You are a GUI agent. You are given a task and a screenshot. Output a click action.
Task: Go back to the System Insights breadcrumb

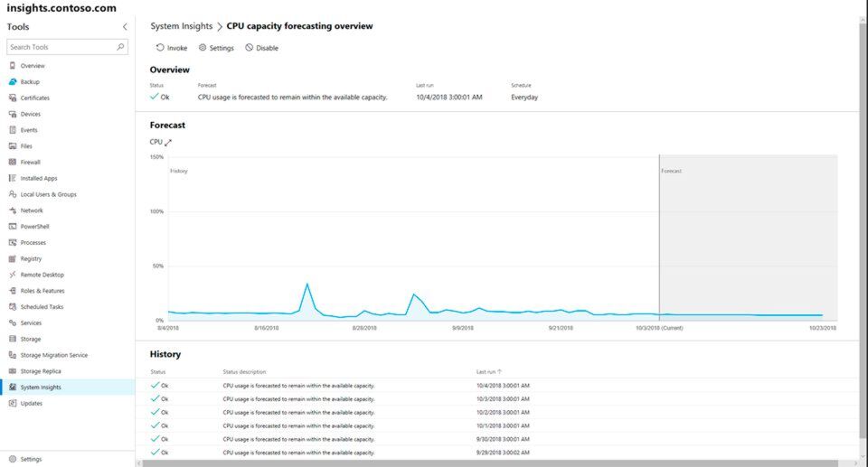click(182, 26)
